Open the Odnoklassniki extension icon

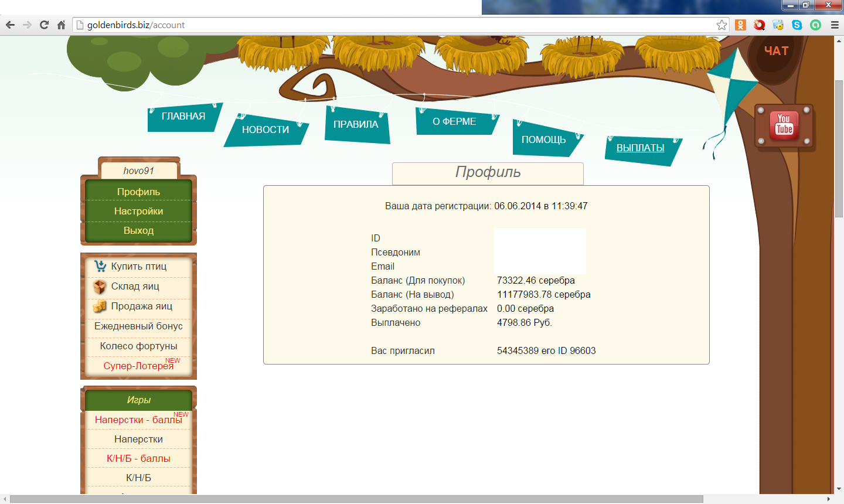741,25
